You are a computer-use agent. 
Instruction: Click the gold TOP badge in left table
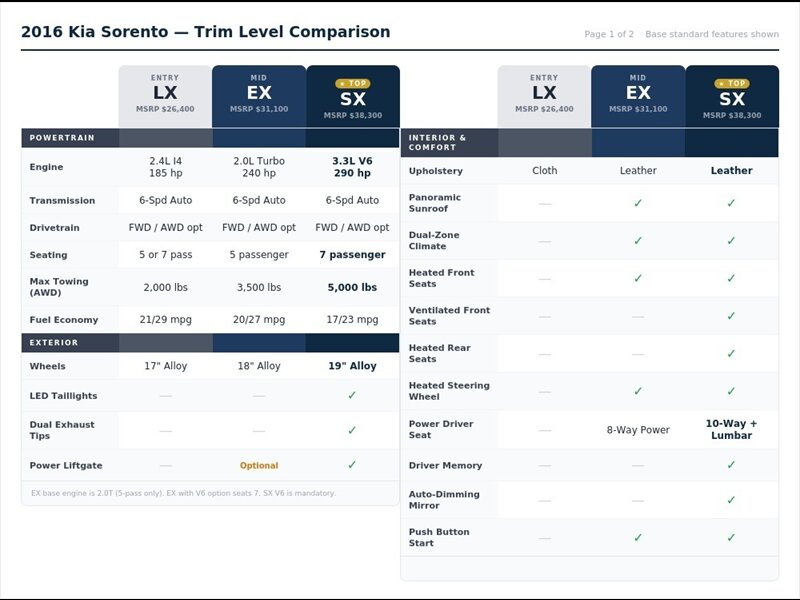point(353,83)
